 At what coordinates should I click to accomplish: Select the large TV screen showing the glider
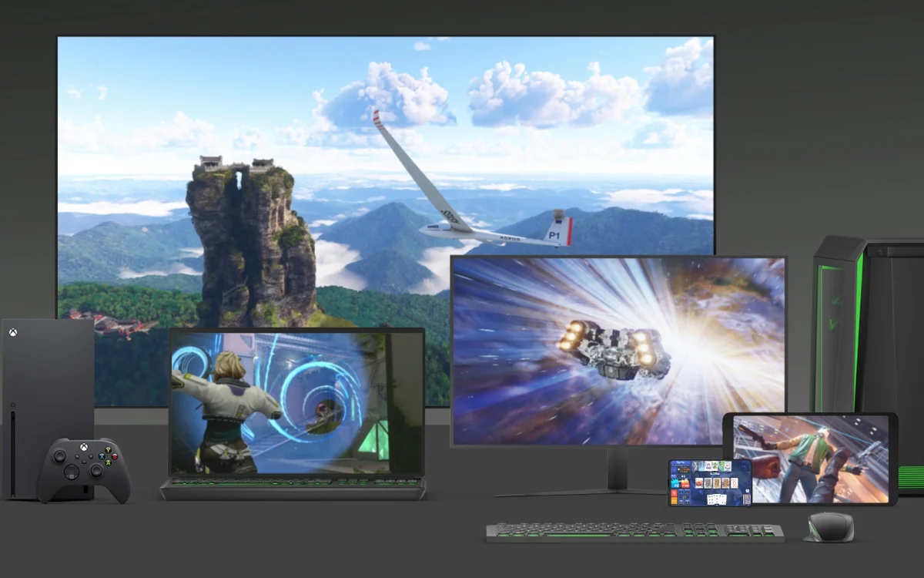pyautogui.click(x=385, y=220)
